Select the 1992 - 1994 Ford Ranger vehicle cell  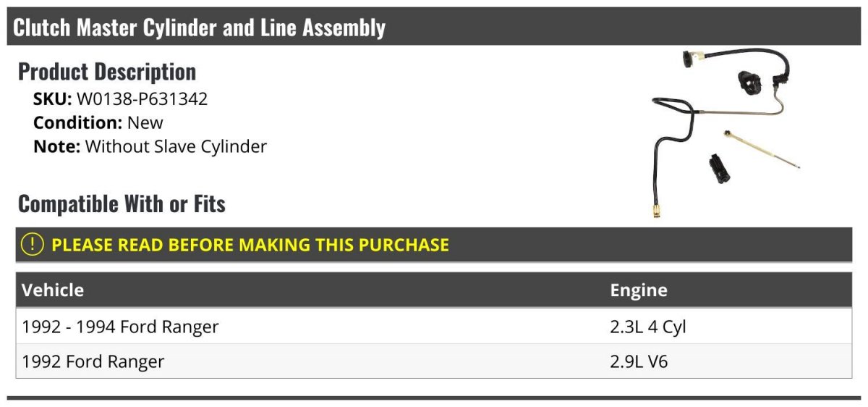(120, 327)
